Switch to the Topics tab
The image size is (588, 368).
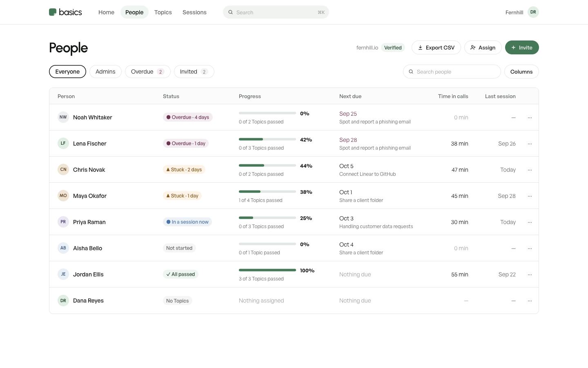point(163,12)
